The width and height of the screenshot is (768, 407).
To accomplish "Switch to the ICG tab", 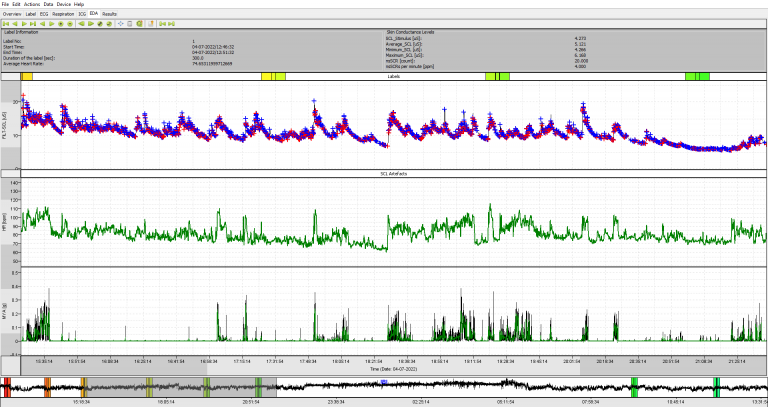I will click(82, 14).
